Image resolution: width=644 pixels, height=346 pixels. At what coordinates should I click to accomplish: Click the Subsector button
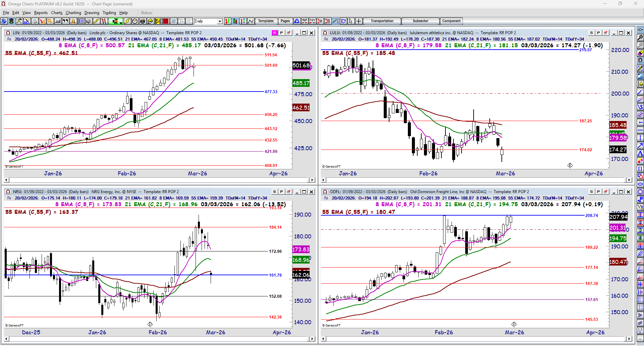[x=421, y=21]
